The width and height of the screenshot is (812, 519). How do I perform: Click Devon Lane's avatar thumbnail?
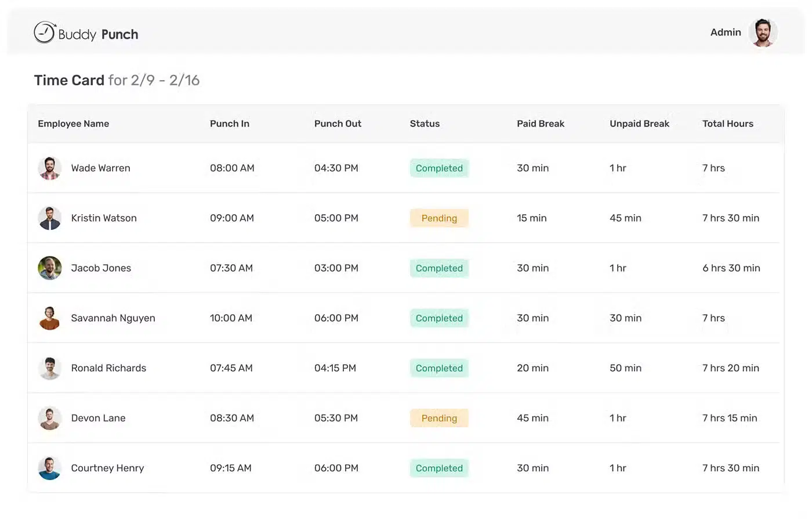(x=49, y=417)
